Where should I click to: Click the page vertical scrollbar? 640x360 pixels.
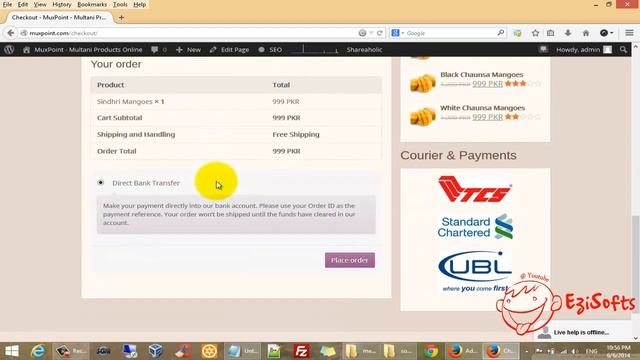tap(636, 263)
